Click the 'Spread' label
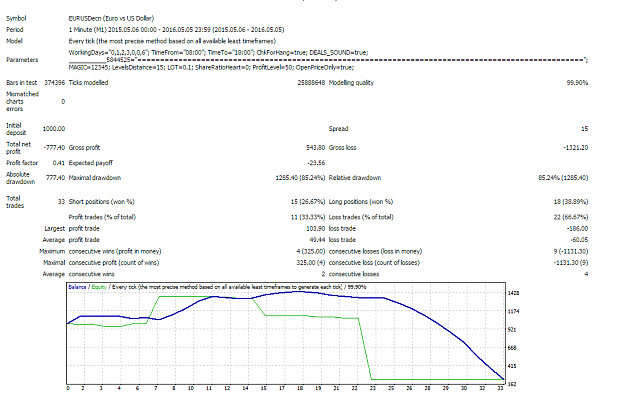 pos(338,129)
